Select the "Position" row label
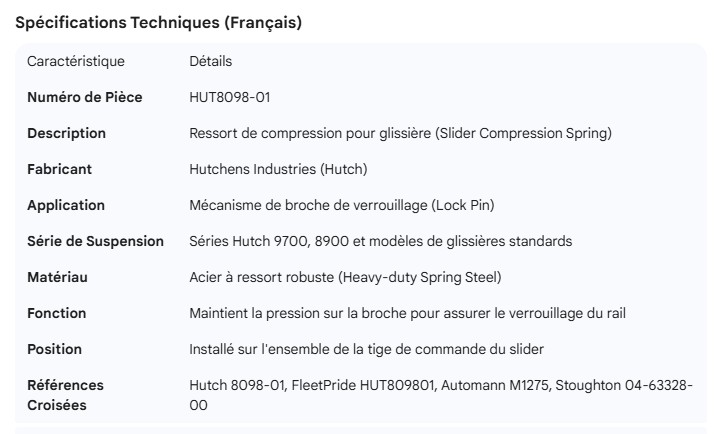 [55, 350]
